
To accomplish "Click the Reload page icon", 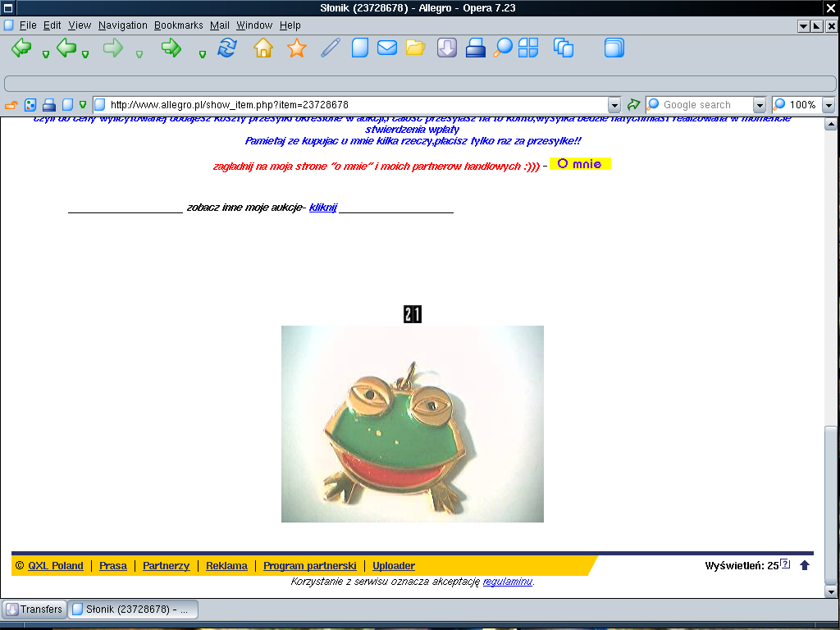I will point(226,48).
